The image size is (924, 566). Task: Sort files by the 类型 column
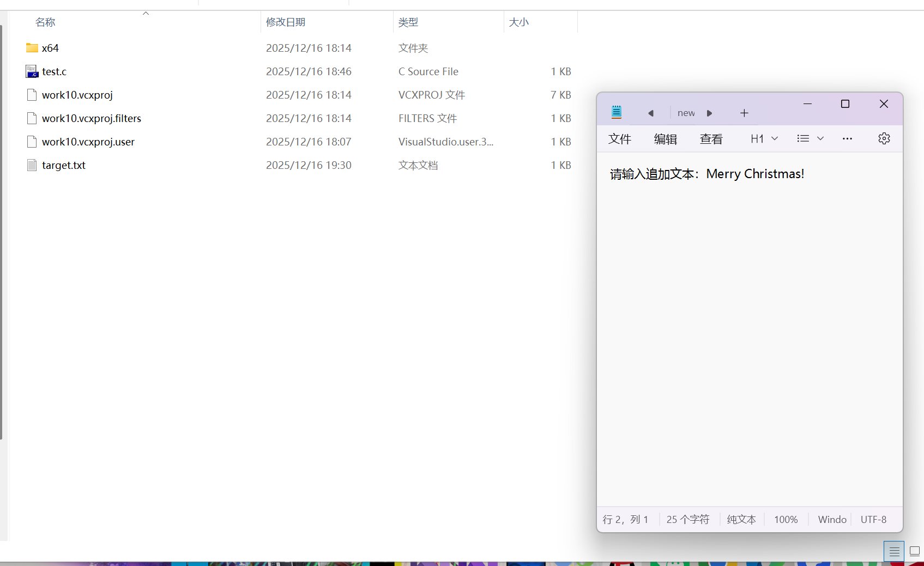(x=408, y=22)
